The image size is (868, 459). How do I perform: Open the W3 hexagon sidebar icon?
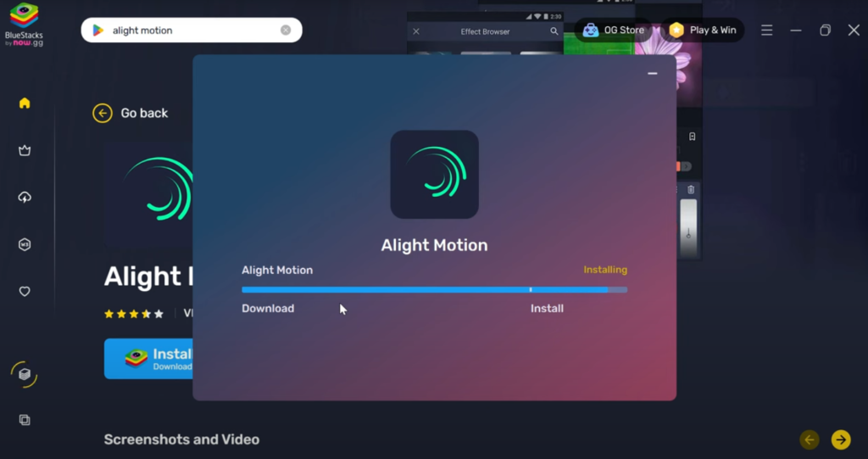click(25, 245)
